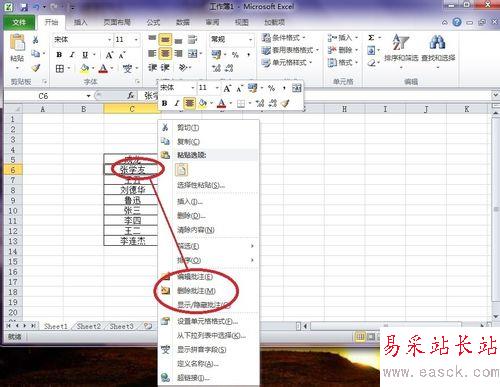
Task: Click format painter in mini toolbar
Action: pos(285,103)
